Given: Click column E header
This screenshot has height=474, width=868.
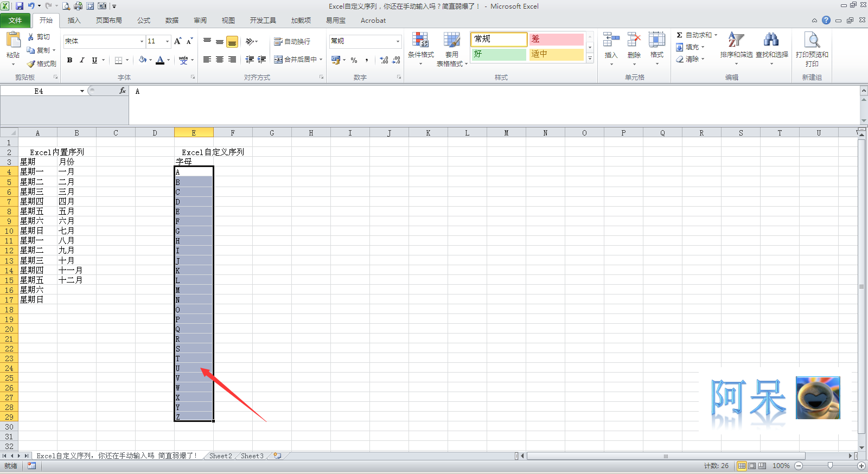Looking at the screenshot, I should [x=194, y=133].
